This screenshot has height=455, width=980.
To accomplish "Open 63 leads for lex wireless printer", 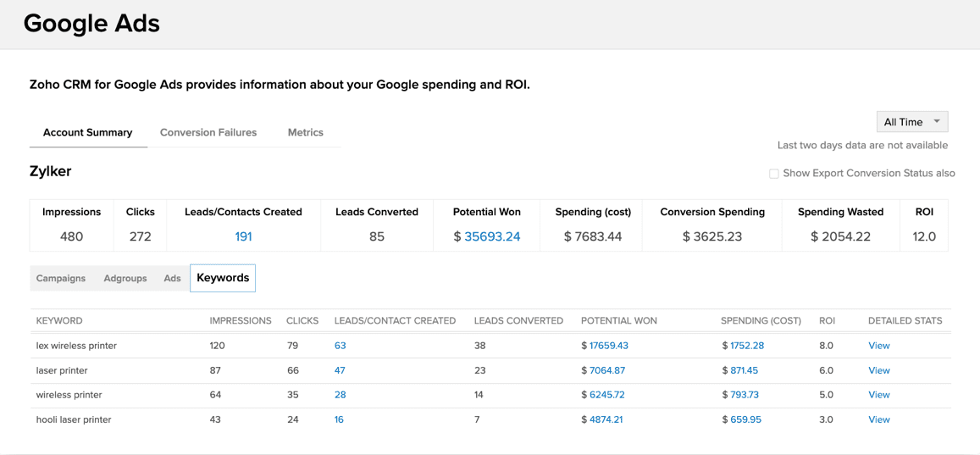I will pos(340,346).
